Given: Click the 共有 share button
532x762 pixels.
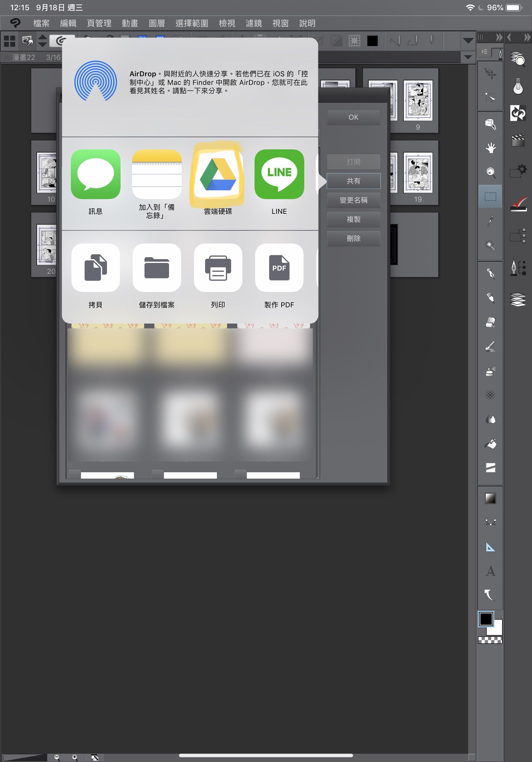Looking at the screenshot, I should click(354, 181).
